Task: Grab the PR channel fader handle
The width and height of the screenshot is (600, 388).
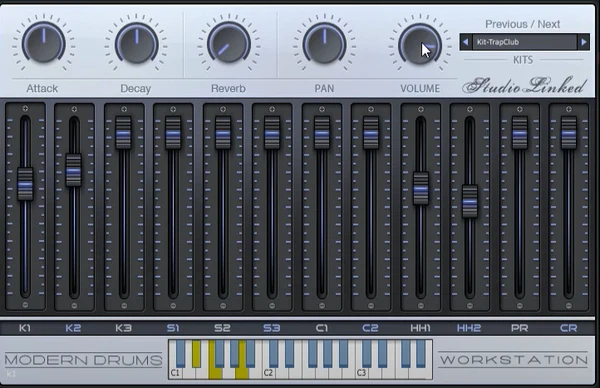Action: click(520, 133)
